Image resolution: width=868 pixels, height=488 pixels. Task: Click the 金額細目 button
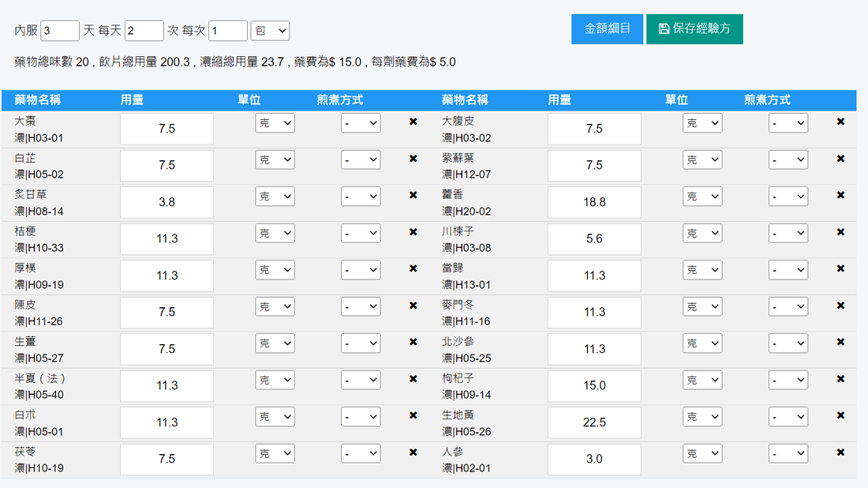click(x=607, y=29)
